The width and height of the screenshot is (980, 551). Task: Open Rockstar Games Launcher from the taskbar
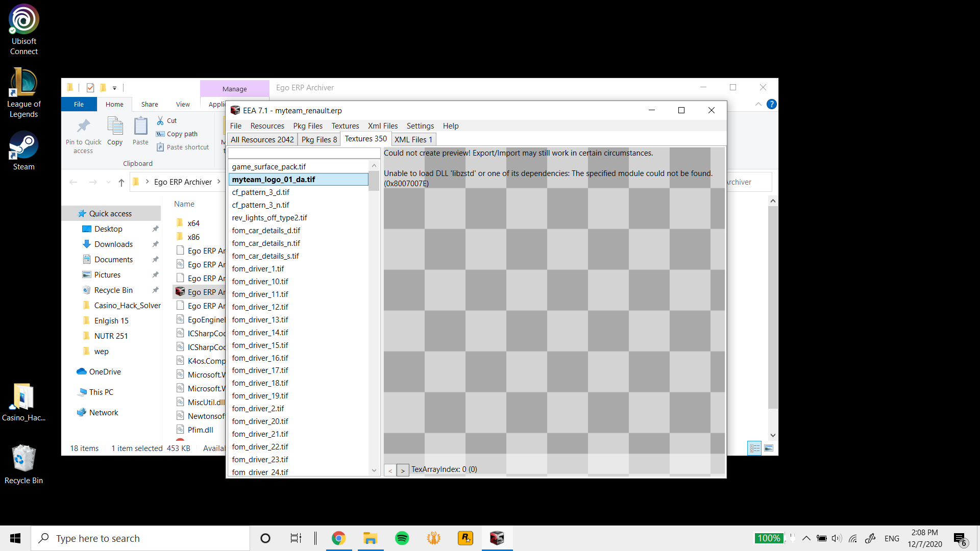coord(465,538)
